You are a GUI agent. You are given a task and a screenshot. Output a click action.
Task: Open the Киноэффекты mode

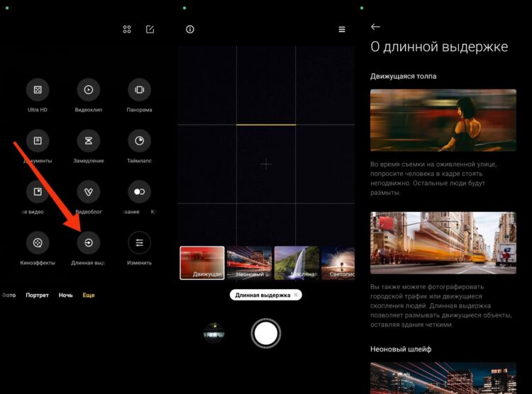click(x=38, y=243)
